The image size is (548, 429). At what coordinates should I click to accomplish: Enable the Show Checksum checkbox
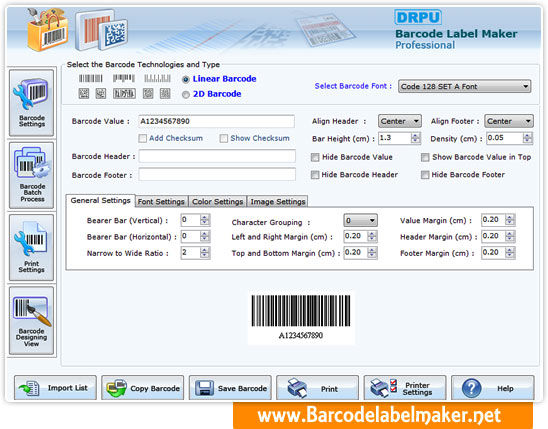point(224,138)
